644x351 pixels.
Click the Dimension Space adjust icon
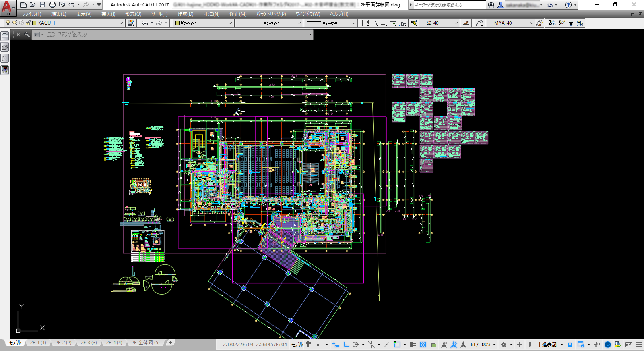(402, 23)
